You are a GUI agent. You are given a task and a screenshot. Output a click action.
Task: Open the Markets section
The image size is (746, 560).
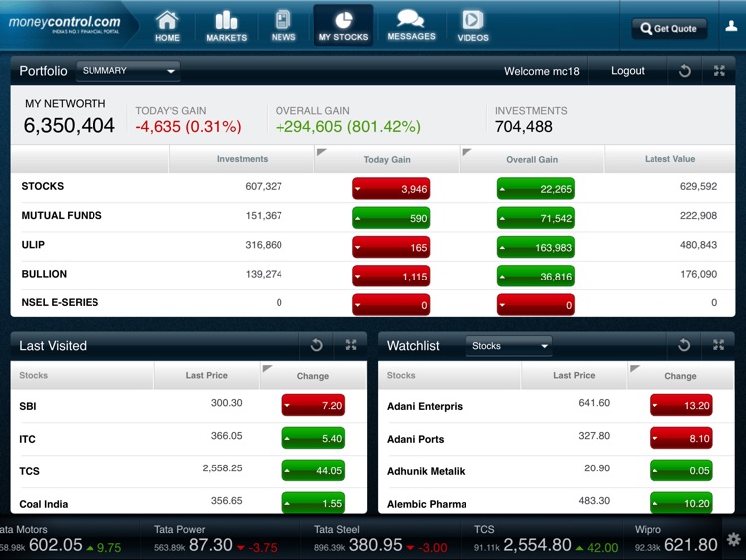[x=226, y=26]
